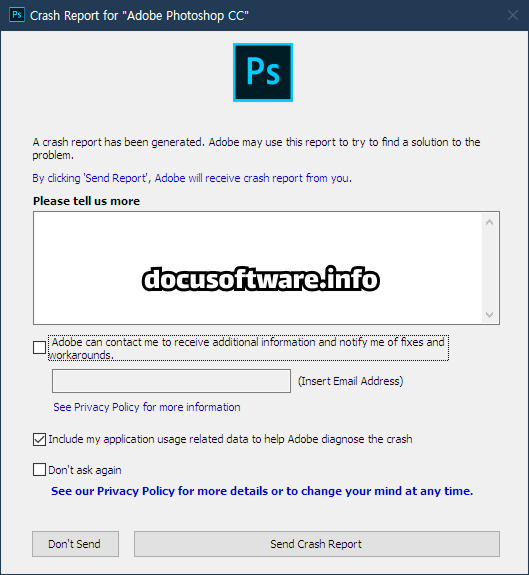Screen dimensions: 529x575
Task: Click inside the email address field
Action: pos(171,381)
